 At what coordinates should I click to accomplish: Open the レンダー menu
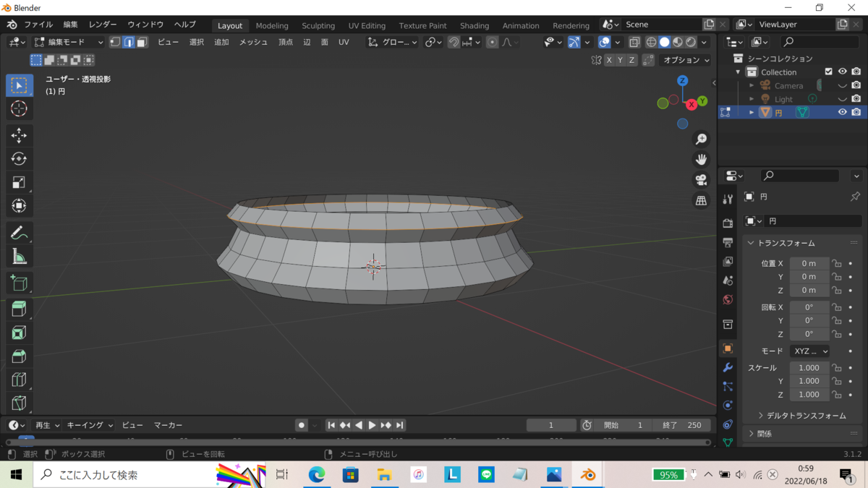[103, 25]
